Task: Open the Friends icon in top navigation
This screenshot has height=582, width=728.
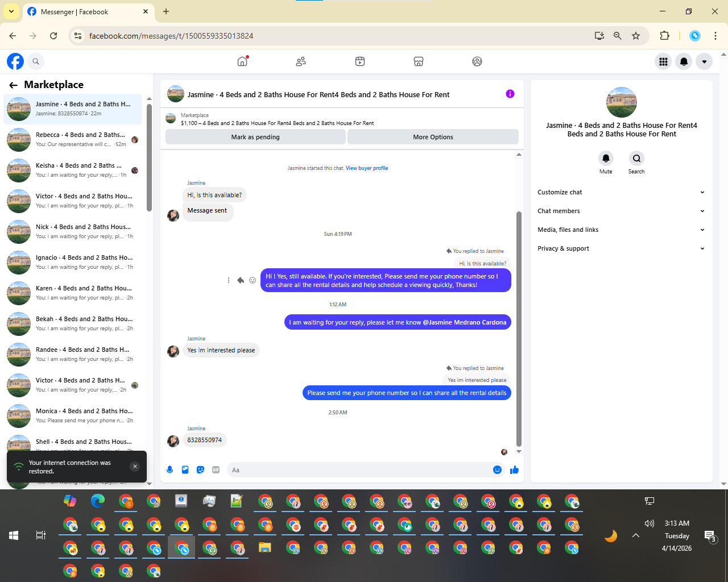Action: coord(301,61)
